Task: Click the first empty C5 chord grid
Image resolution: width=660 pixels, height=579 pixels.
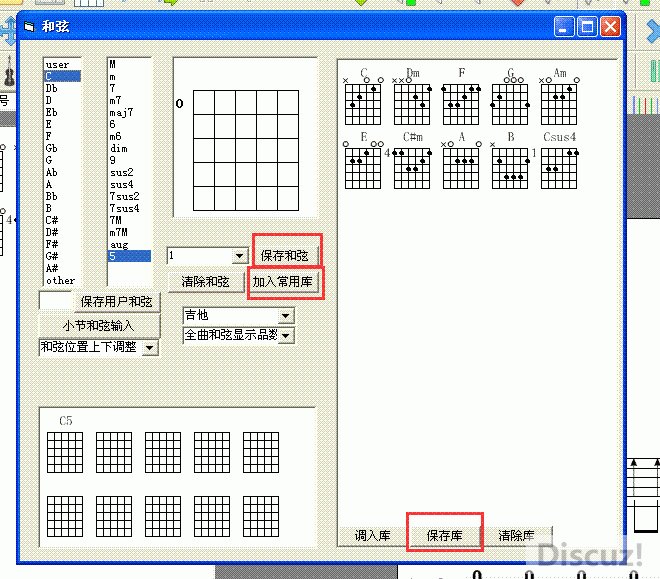Action: (65, 452)
